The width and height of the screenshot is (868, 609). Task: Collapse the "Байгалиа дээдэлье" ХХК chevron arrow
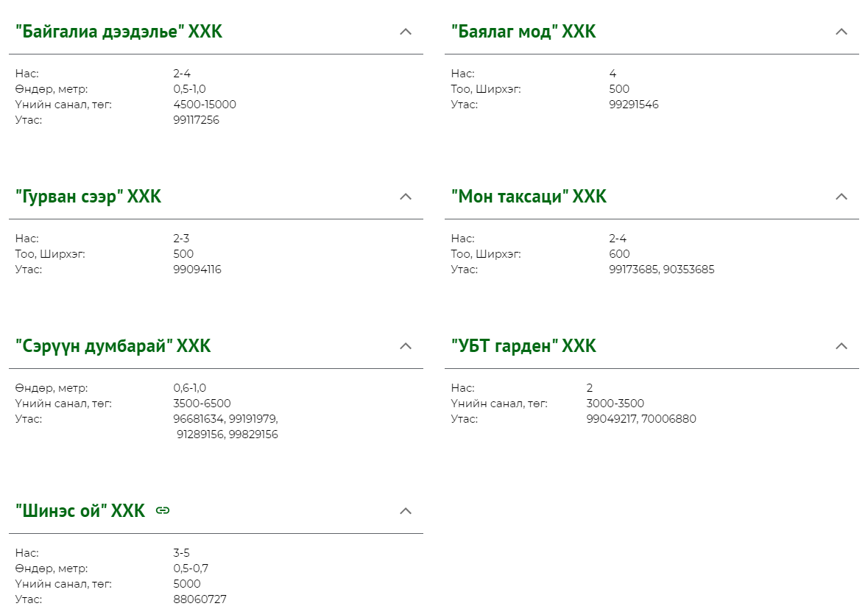point(406,32)
